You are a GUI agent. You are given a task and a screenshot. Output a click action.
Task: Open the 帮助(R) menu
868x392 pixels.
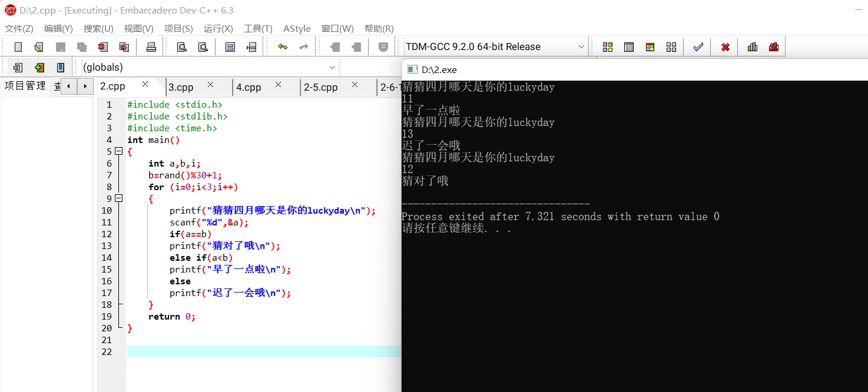tap(379, 28)
